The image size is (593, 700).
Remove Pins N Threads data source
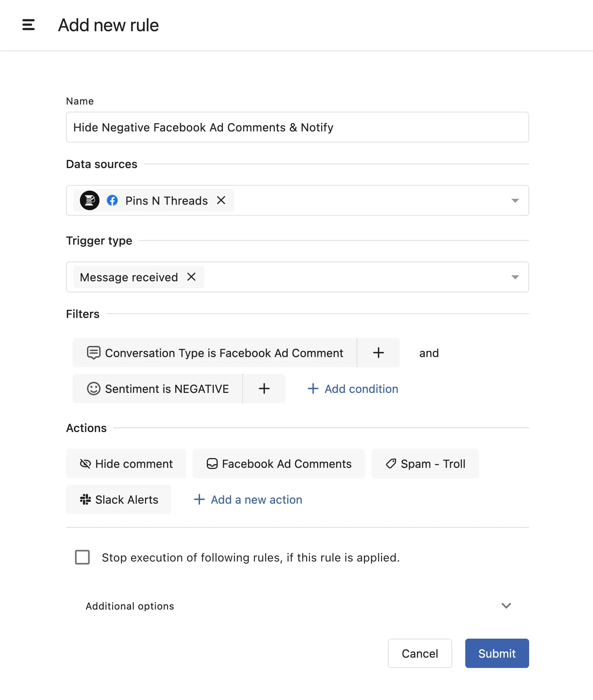point(221,200)
